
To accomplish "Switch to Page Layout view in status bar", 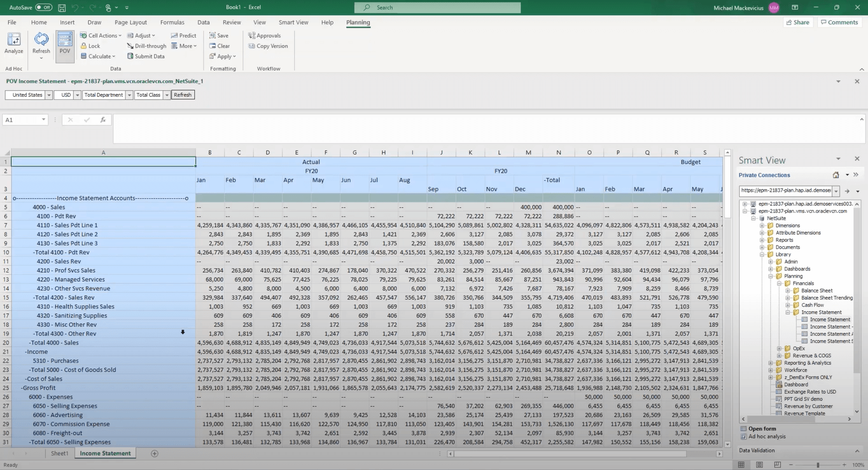I will tap(759, 465).
